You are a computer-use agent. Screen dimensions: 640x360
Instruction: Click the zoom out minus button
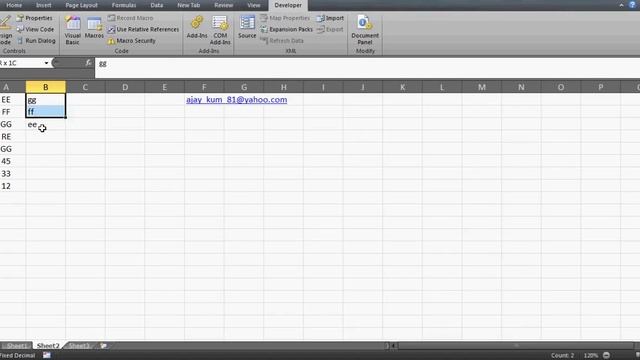[607, 356]
